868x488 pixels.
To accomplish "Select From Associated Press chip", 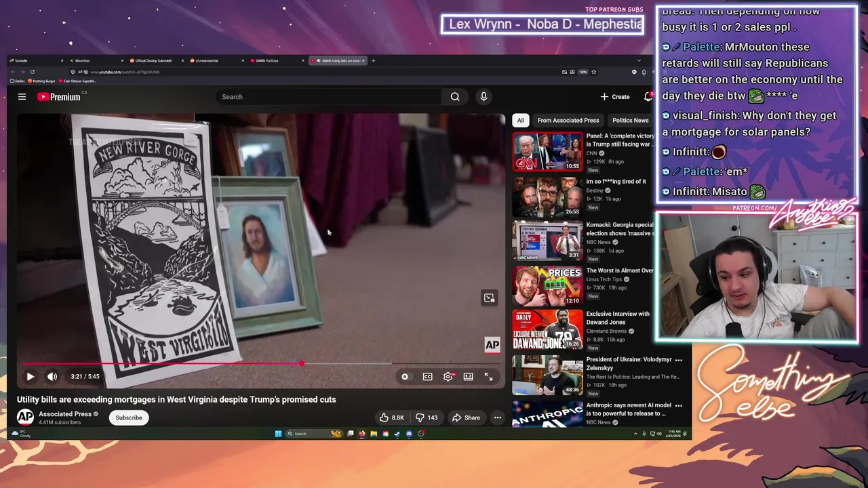I will tap(568, 121).
